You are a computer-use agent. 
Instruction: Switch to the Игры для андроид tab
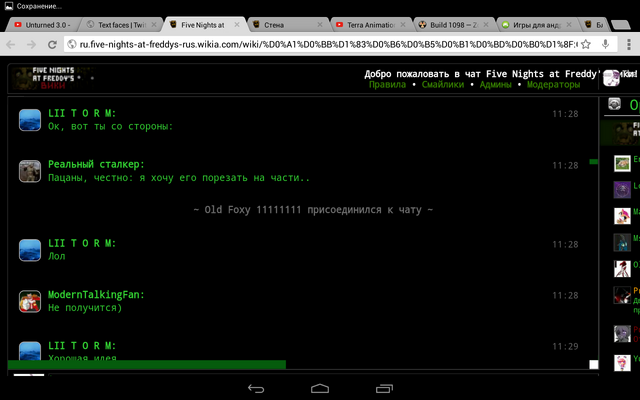536,25
